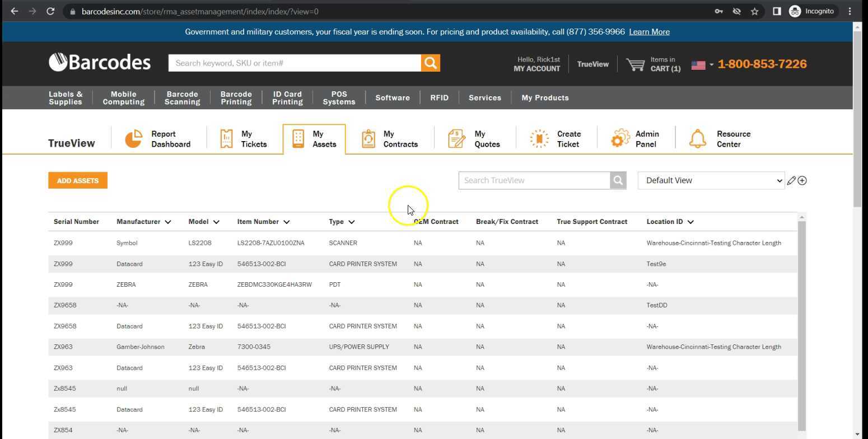Image resolution: width=868 pixels, height=439 pixels.
Task: Open Resource Center bell icon
Action: [x=698, y=139]
